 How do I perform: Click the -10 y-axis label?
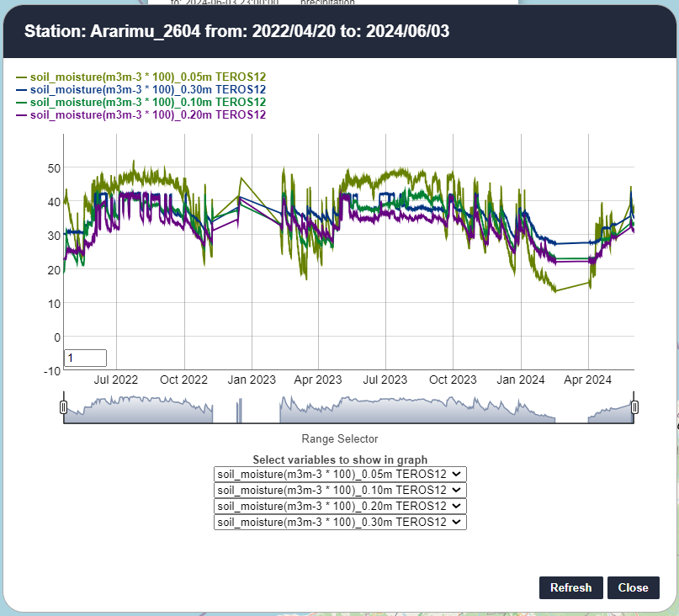tap(52, 371)
